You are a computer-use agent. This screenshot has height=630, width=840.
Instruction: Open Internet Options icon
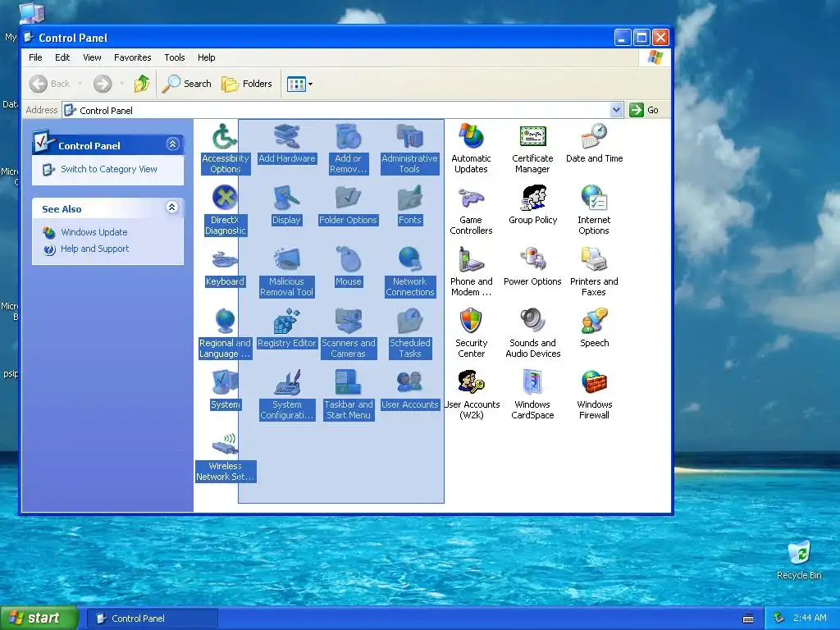pyautogui.click(x=594, y=199)
